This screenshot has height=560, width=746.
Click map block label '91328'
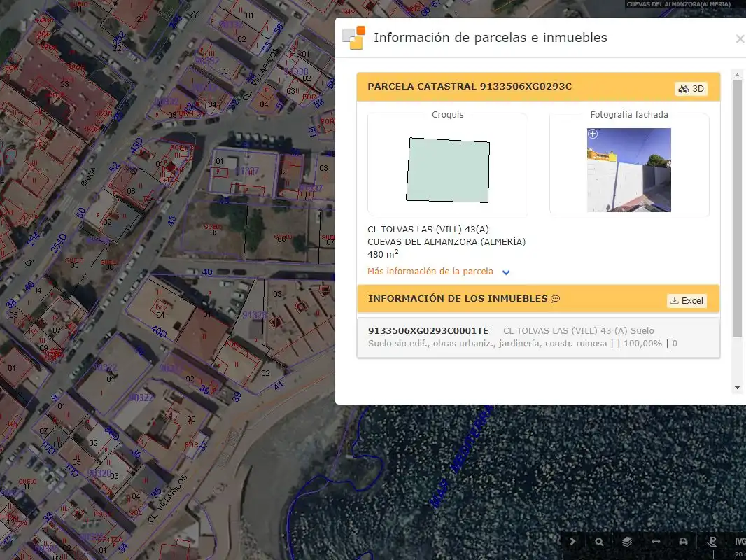(255, 315)
